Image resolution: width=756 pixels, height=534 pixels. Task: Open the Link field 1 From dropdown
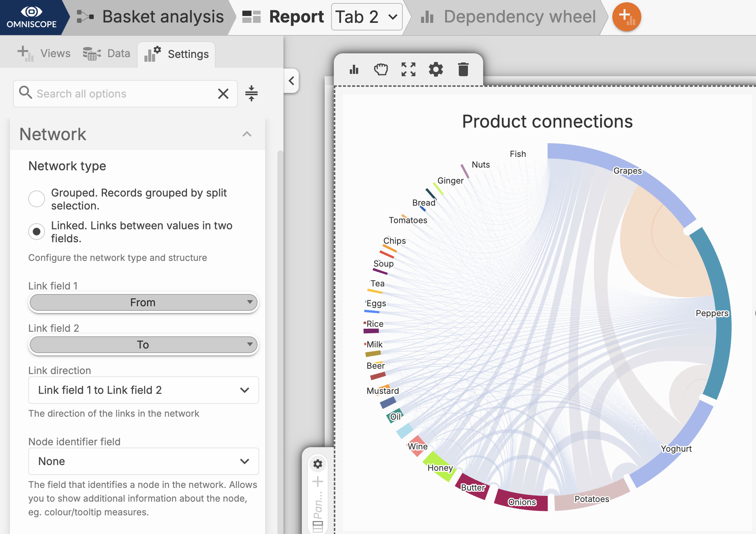[x=143, y=302]
